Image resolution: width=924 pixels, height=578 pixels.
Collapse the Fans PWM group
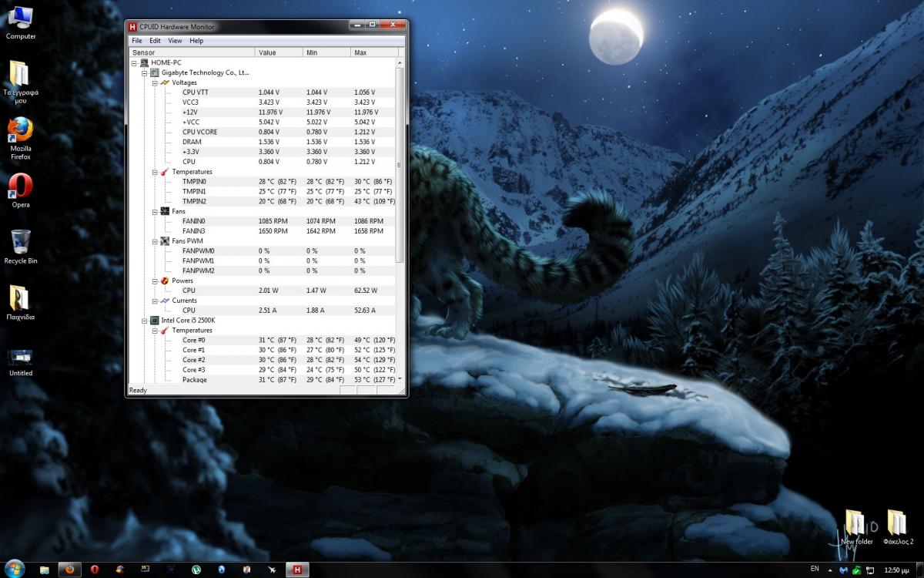tap(155, 241)
